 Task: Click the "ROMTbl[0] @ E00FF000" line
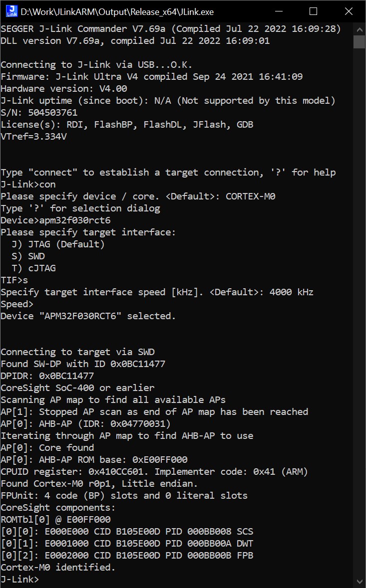55,520
